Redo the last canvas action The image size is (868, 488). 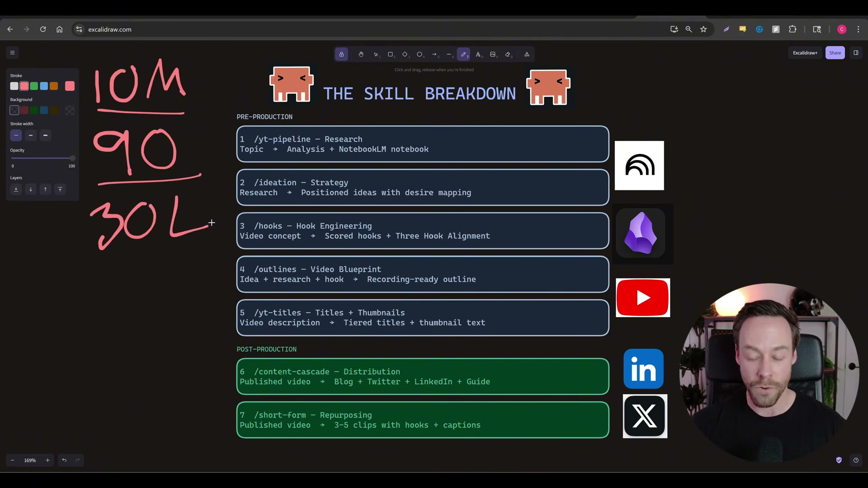coord(77,460)
